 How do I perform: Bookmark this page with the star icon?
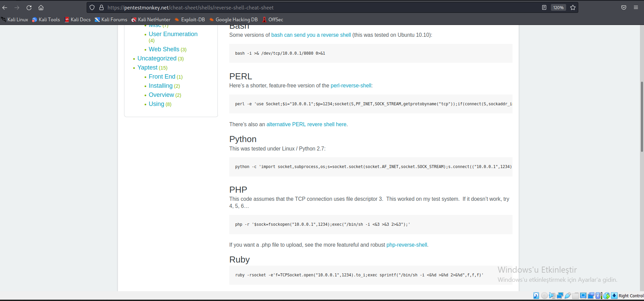tap(573, 7)
